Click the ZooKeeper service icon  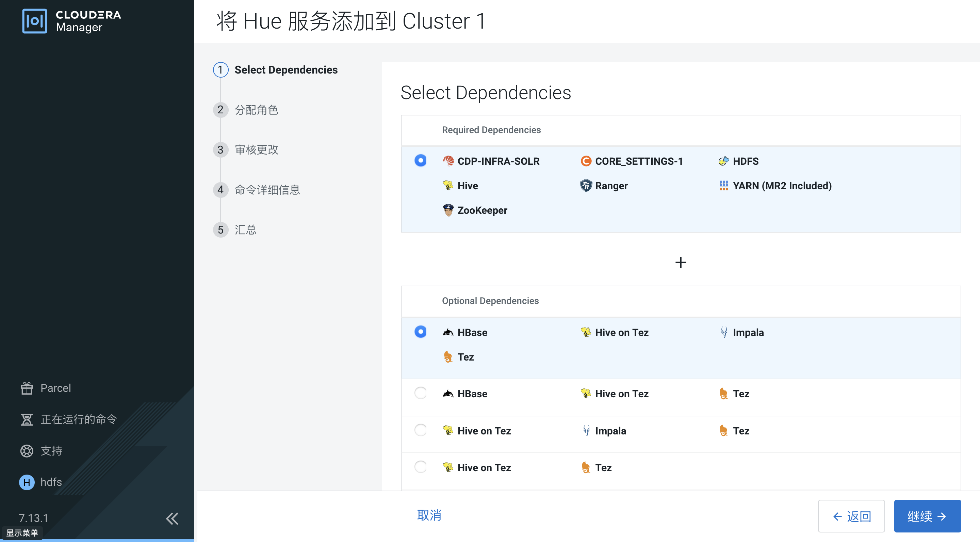click(448, 210)
